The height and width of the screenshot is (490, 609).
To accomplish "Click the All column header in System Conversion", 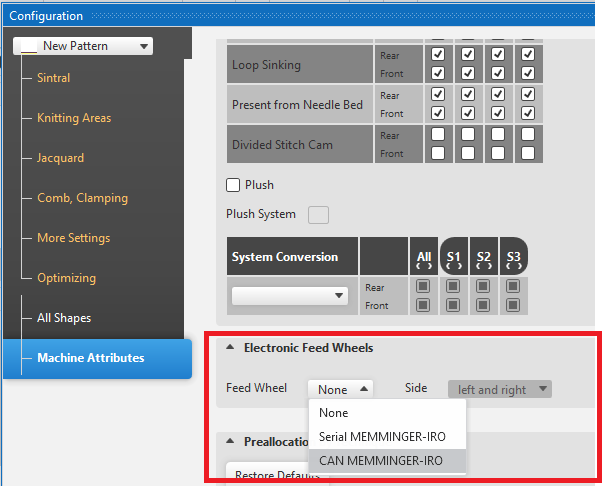I will tap(423, 258).
